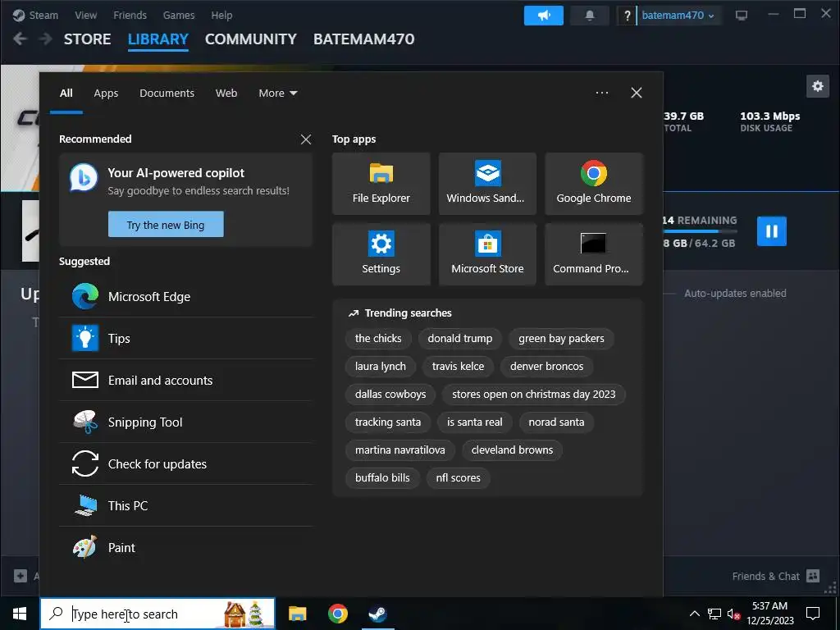Click Try the new Bing button
The image size is (840, 630).
pyautogui.click(x=166, y=225)
